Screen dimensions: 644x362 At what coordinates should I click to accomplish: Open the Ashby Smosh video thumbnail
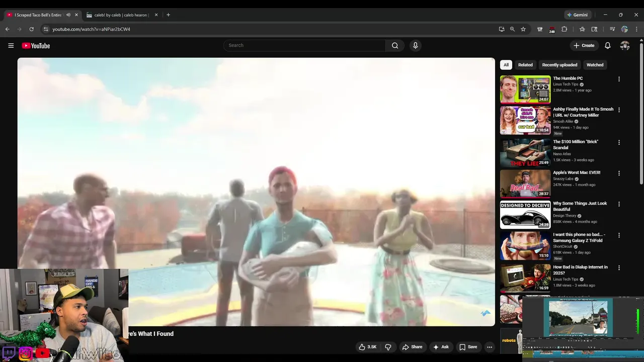coord(525,120)
